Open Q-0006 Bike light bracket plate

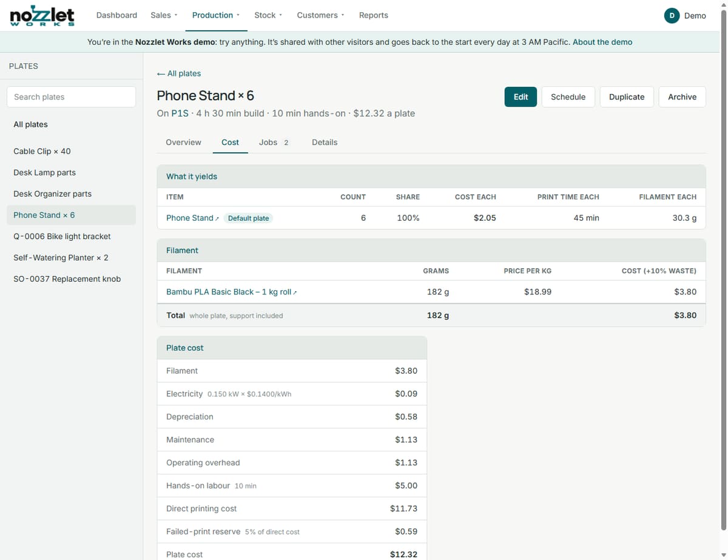(71, 236)
